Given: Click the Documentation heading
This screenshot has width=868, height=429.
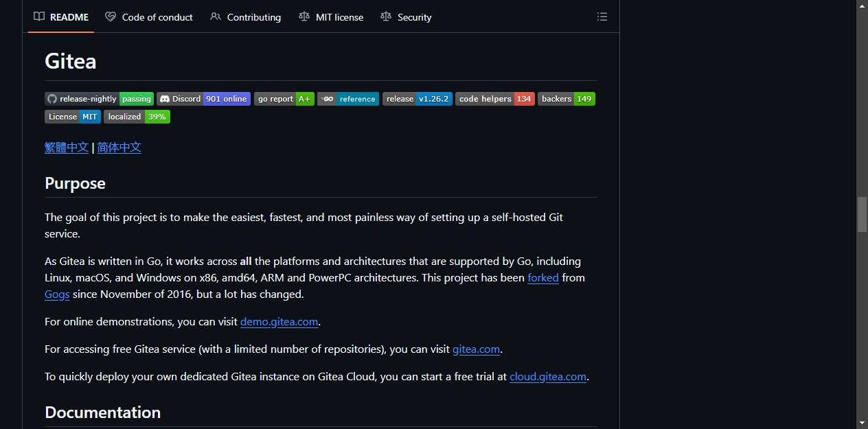Looking at the screenshot, I should (103, 413).
